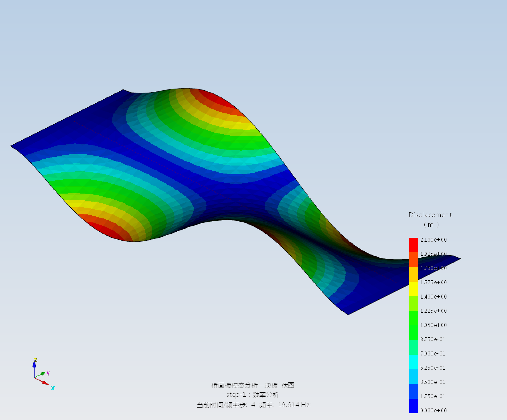Click the 0.000e+00 minimum legend value
The height and width of the screenshot is (420, 507).
tap(433, 411)
